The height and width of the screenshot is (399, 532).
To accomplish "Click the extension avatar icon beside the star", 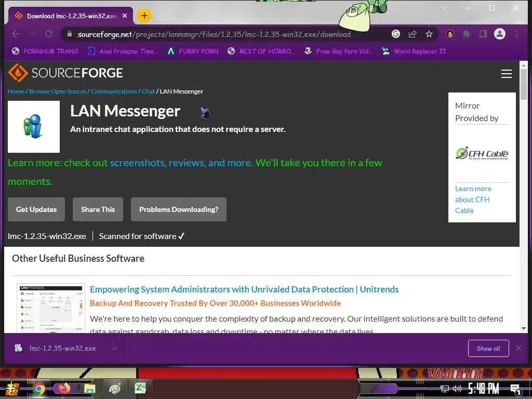I will 450,34.
